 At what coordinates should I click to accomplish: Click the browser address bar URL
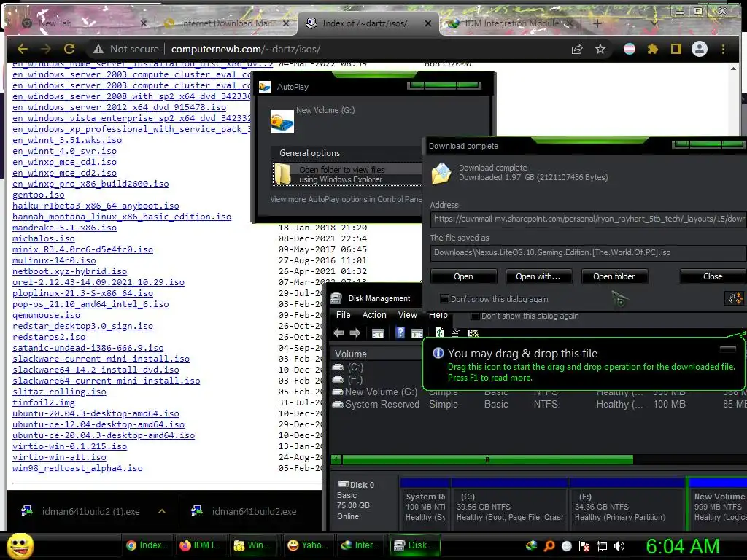point(246,49)
